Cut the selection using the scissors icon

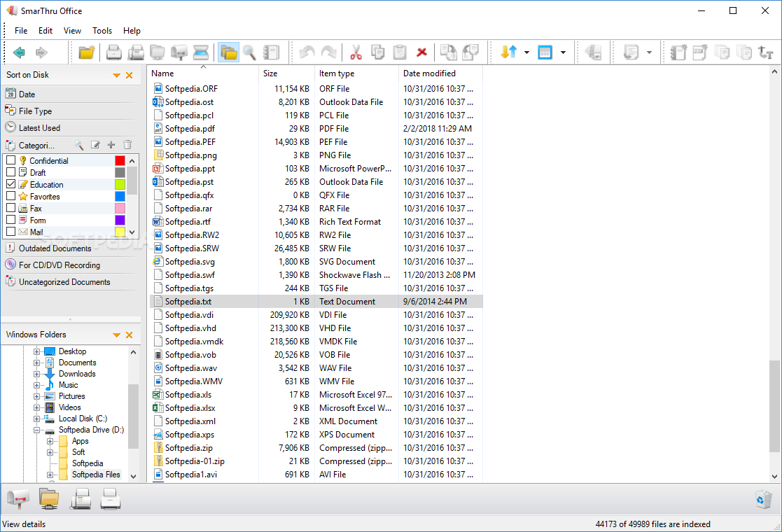356,52
